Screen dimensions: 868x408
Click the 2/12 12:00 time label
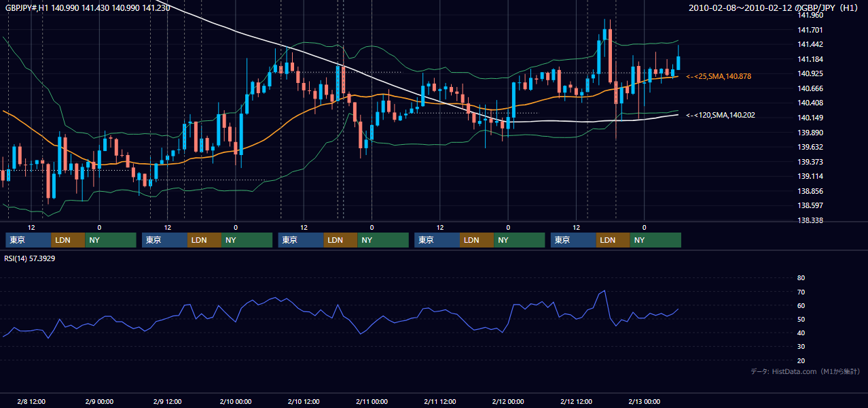point(576,401)
